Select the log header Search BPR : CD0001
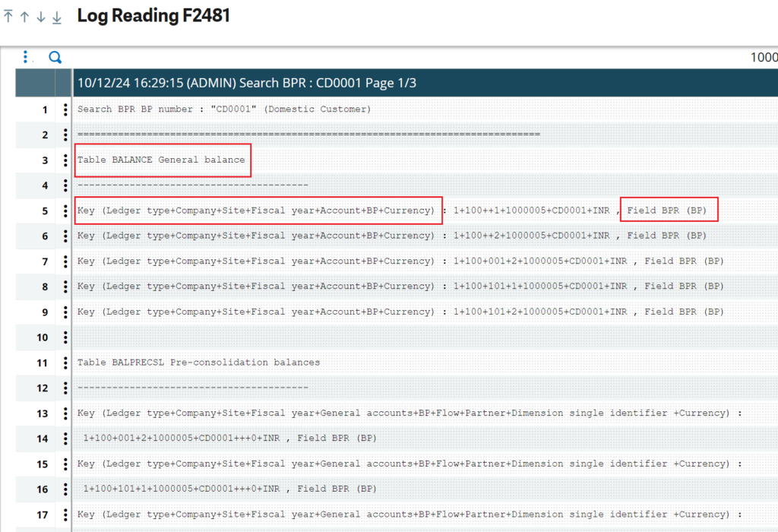 point(246,83)
